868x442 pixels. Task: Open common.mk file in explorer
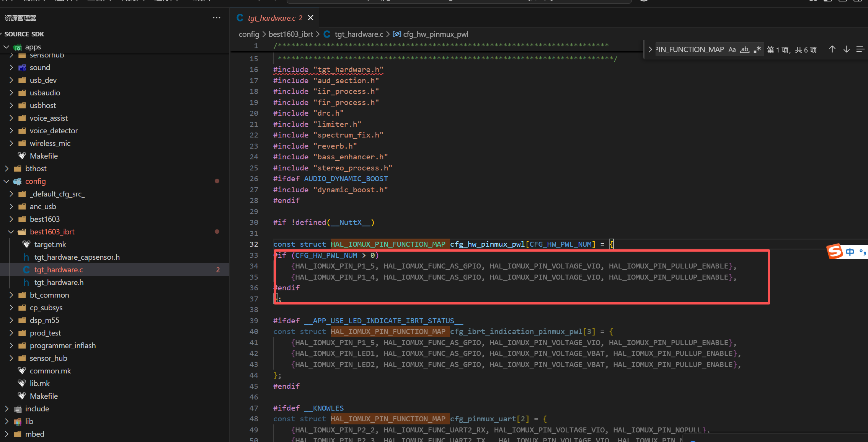50,371
